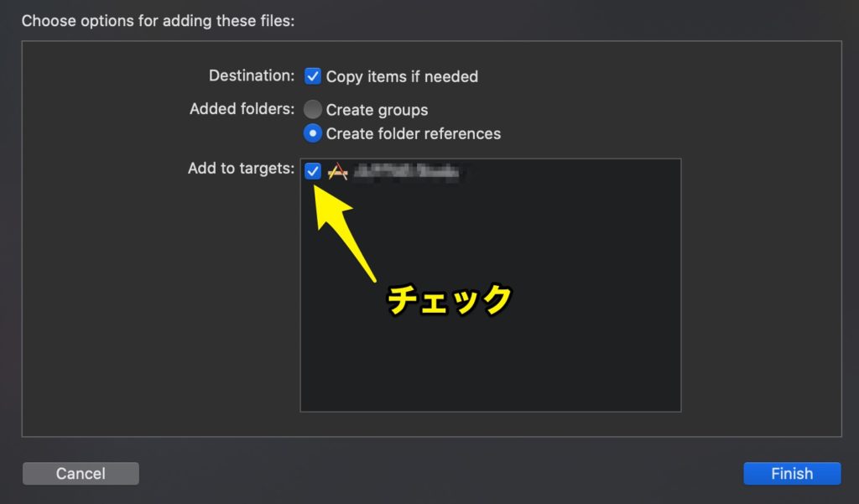The image size is (859, 504).
Task: Click the blurred target name in targets list
Action: click(x=407, y=171)
